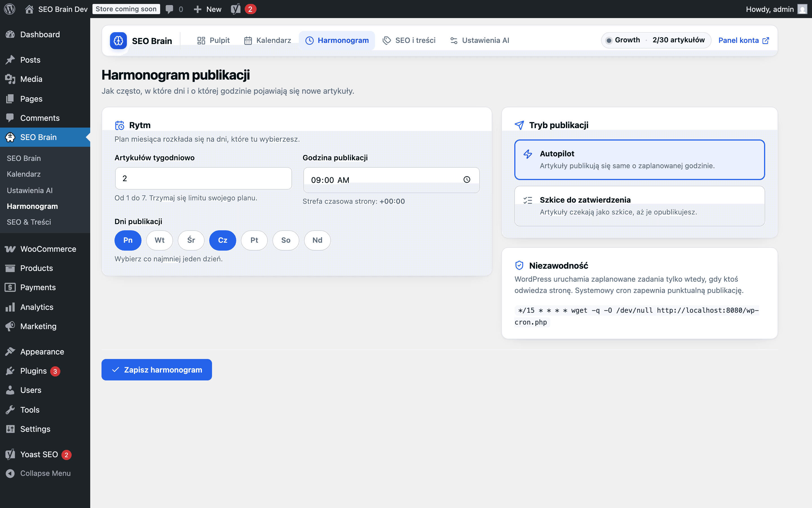Open Harmonogram in sidebar submenu

point(32,206)
